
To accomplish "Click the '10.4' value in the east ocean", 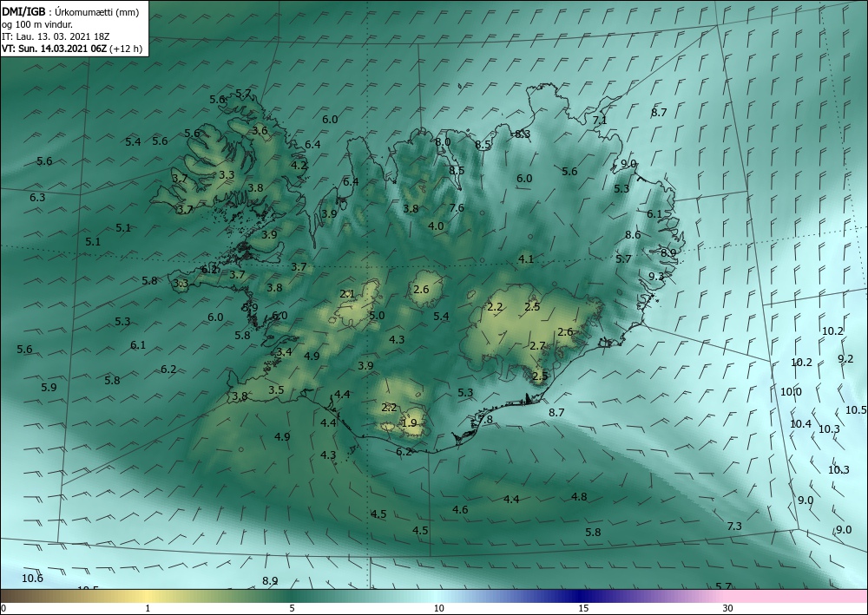I will [800, 423].
